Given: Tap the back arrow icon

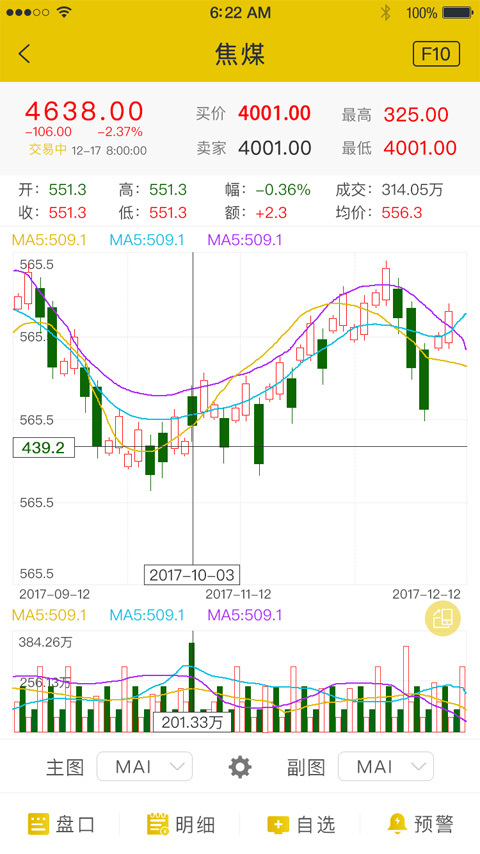Looking at the screenshot, I should coord(24,54).
